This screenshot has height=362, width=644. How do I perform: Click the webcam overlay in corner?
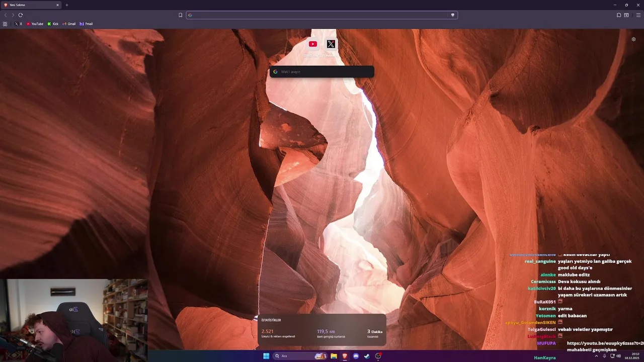click(73, 320)
